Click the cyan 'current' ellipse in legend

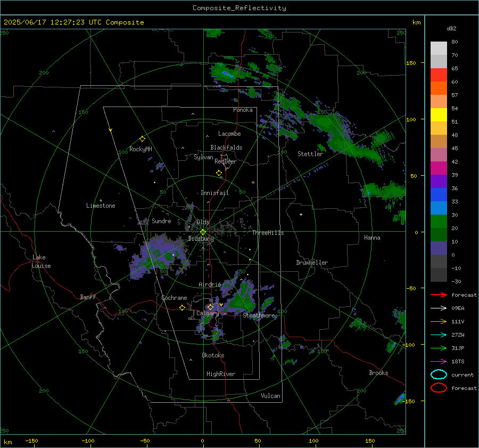tap(439, 374)
